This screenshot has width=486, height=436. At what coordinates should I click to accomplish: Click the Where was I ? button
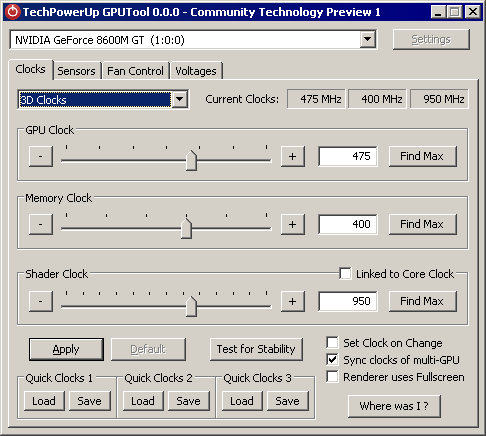pyautogui.click(x=394, y=406)
